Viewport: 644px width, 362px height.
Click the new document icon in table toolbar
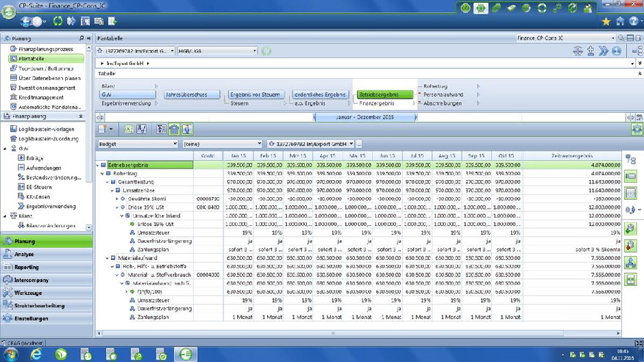click(102, 129)
